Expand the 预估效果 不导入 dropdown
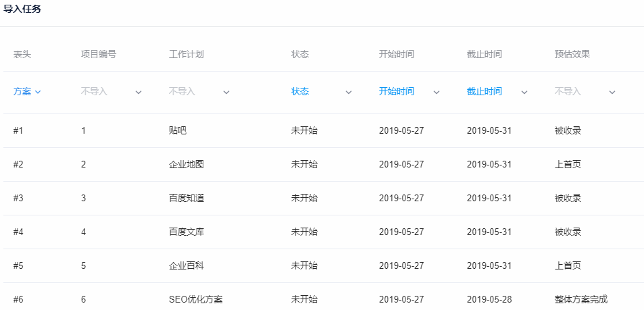Screen dimensions: 644x310 coord(585,92)
